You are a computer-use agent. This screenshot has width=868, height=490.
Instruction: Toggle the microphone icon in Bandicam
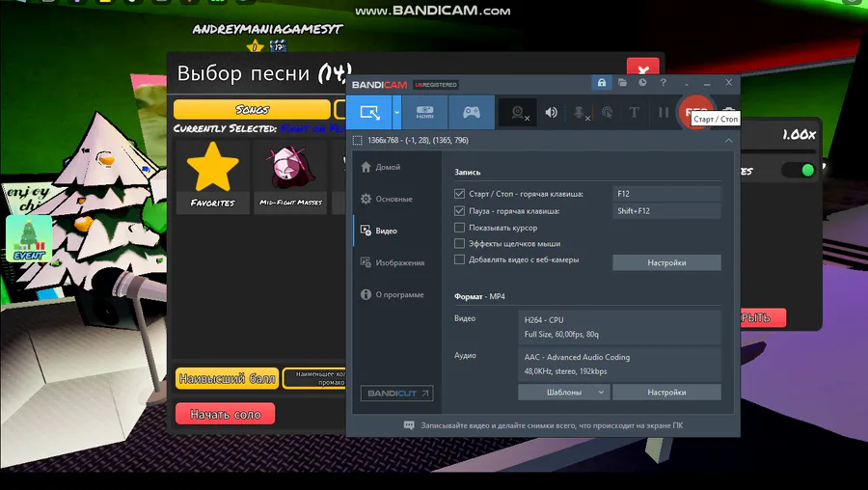pos(580,113)
